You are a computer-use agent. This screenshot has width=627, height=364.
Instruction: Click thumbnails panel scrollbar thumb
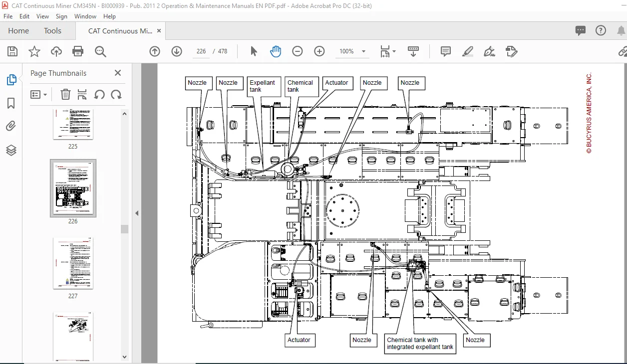click(125, 229)
